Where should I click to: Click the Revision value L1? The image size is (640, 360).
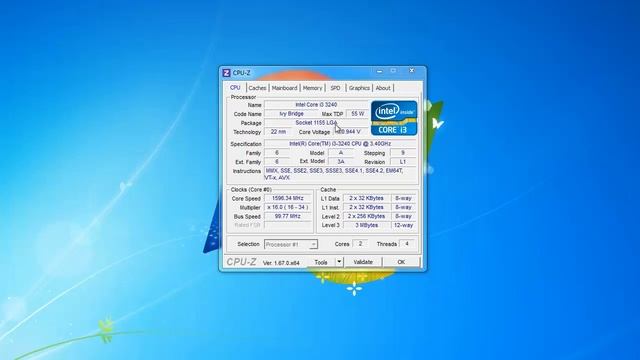coord(403,162)
